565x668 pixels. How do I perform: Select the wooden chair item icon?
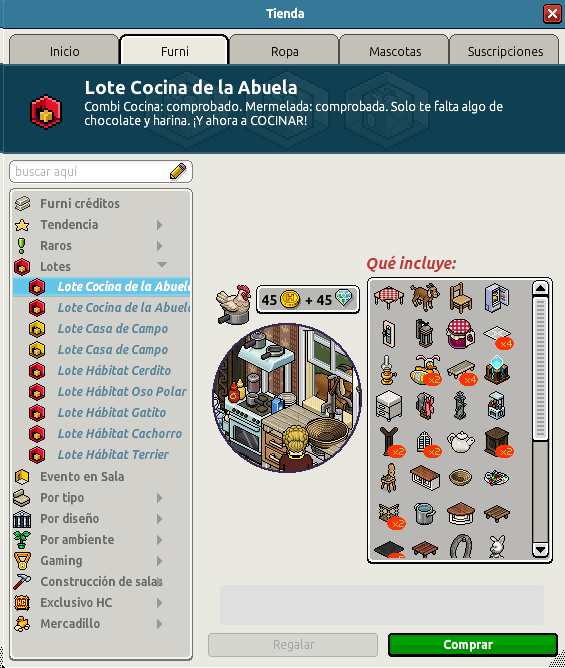point(461,297)
